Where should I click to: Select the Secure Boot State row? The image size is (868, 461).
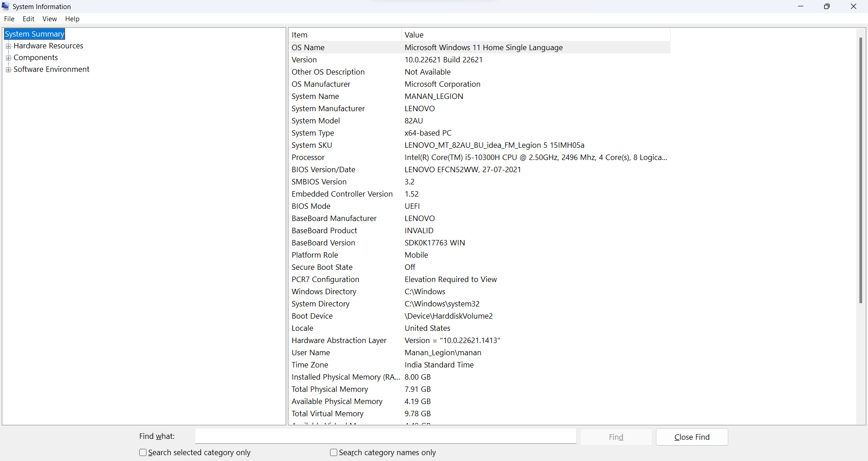pos(479,267)
